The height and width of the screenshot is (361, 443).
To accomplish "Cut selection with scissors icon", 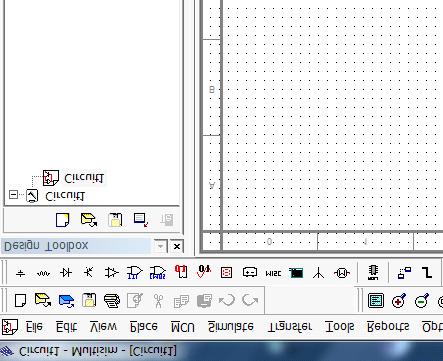I will coord(158,301).
